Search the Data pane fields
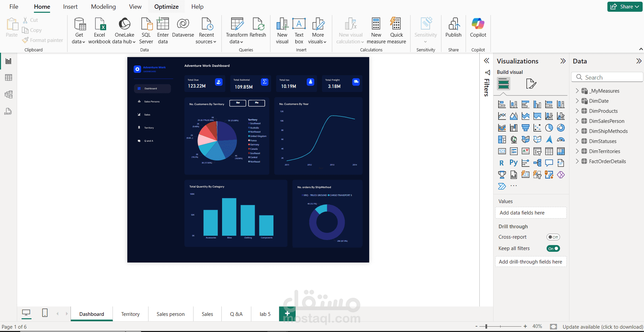Screen dimensions: 644x332 click(x=607, y=77)
